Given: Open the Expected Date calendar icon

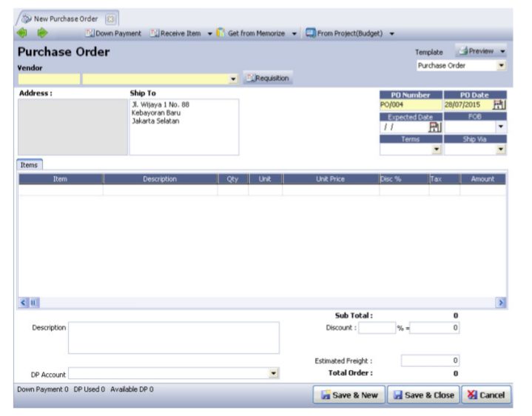Looking at the screenshot, I should (435, 127).
